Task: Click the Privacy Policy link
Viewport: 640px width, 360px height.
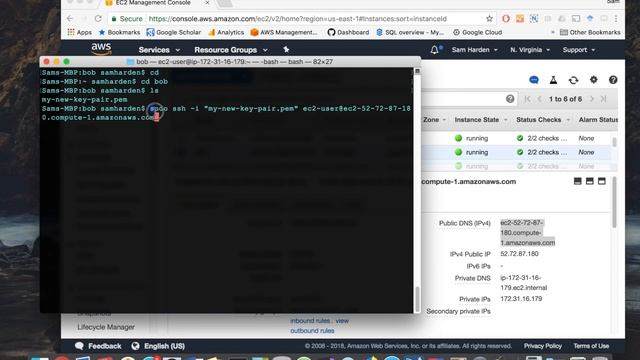Action: [x=542, y=346]
